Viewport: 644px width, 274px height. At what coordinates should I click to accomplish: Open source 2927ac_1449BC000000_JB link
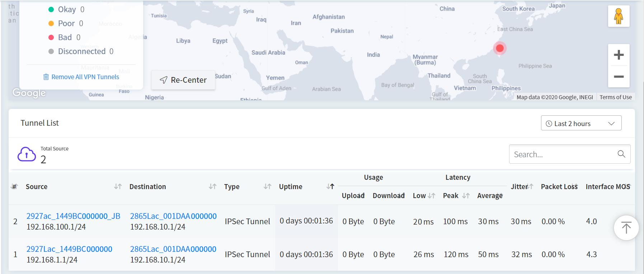pyautogui.click(x=73, y=216)
